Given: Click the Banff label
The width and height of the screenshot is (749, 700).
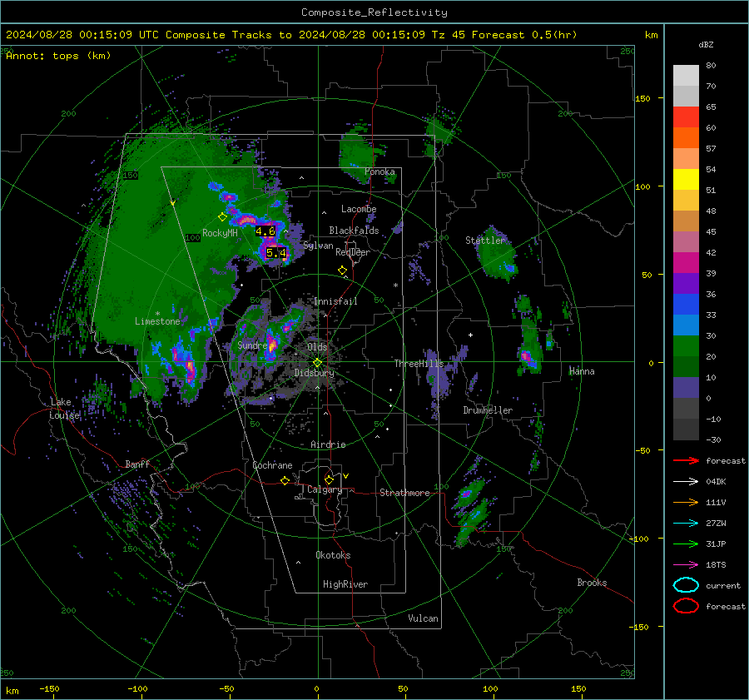Looking at the screenshot, I should coord(137,464).
